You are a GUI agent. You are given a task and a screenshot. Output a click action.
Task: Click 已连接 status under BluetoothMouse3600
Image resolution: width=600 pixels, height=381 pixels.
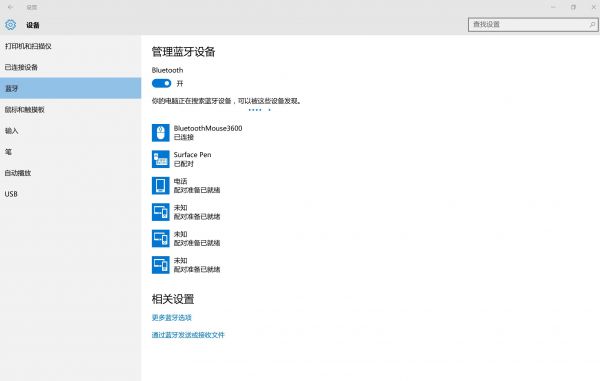click(x=184, y=137)
